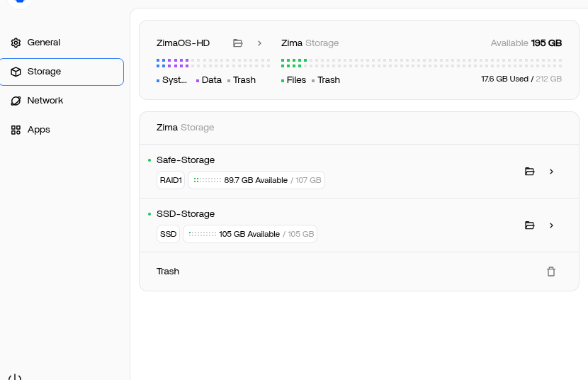The image size is (588, 380).
Task: Click the Zima Storage header in top card
Action: click(310, 43)
